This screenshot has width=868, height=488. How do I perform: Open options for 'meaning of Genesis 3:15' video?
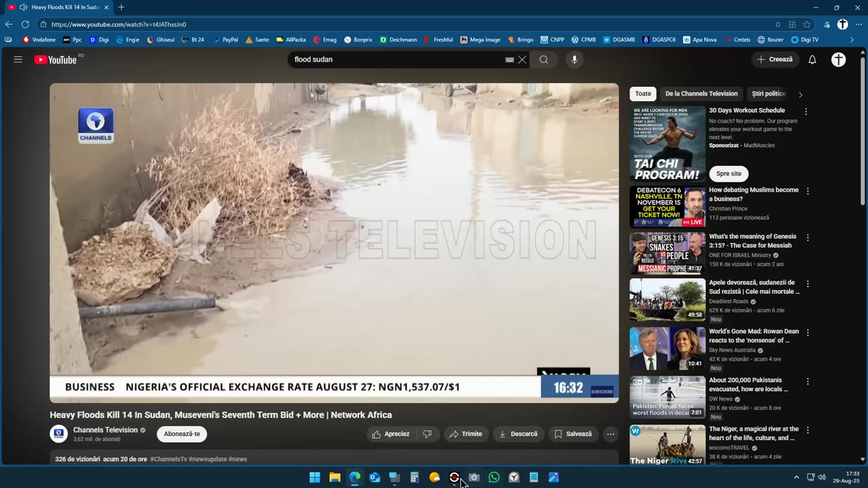click(x=807, y=238)
